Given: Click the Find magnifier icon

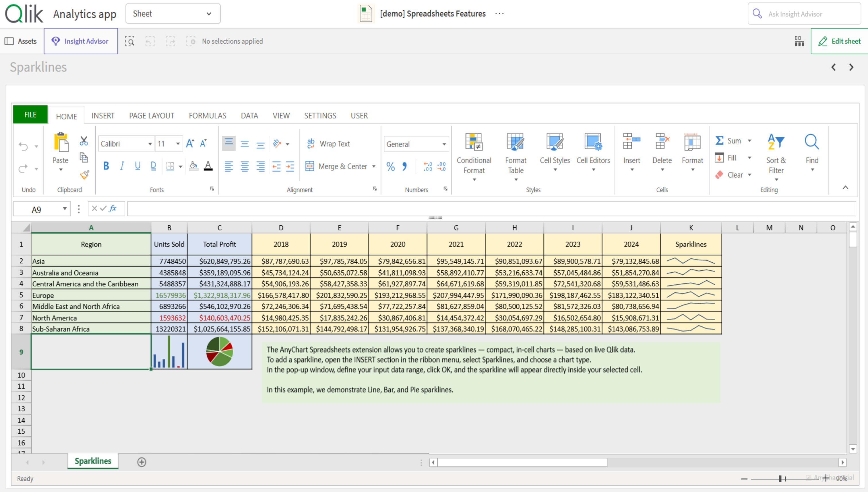Looking at the screenshot, I should click(811, 142).
